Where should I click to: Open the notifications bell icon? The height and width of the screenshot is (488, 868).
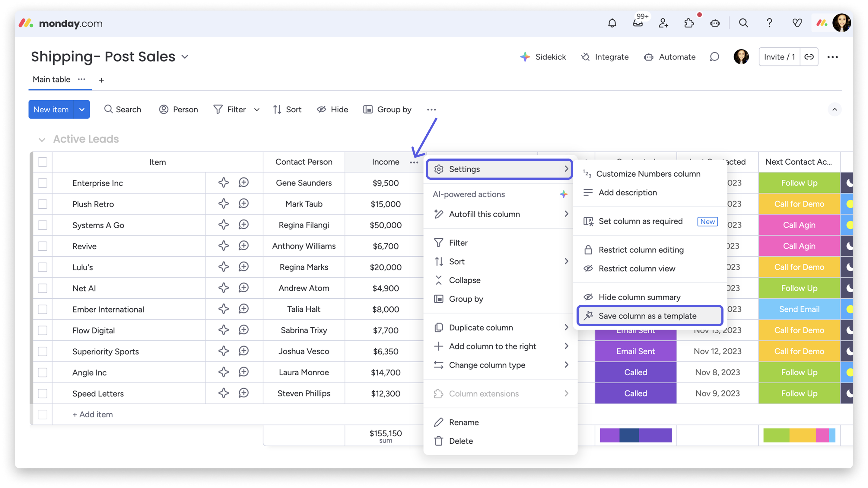pyautogui.click(x=612, y=23)
